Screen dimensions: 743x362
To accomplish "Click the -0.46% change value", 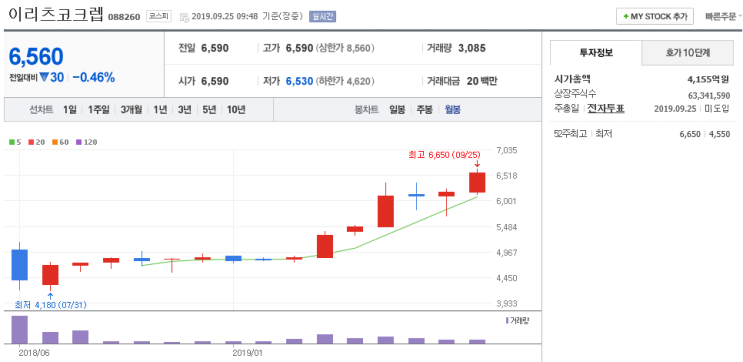I will (93, 78).
